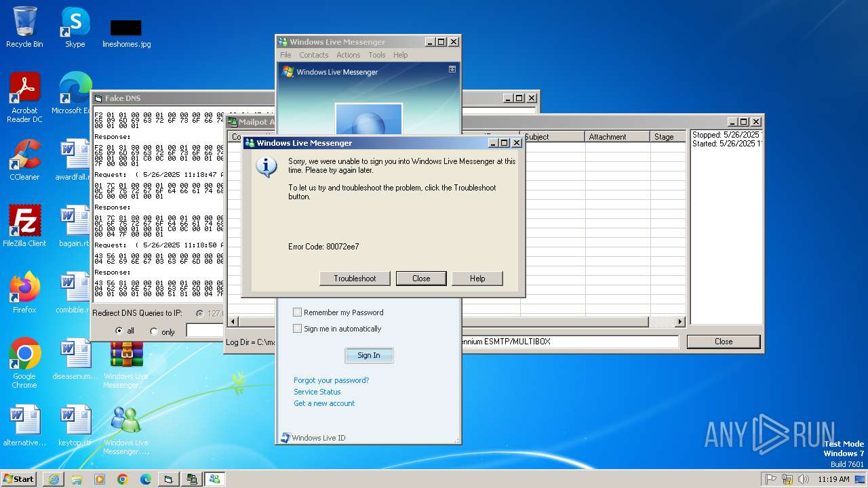Click the Mailpot horizontal scrollbar right arrow
This screenshot has width=868, height=488.
point(679,322)
